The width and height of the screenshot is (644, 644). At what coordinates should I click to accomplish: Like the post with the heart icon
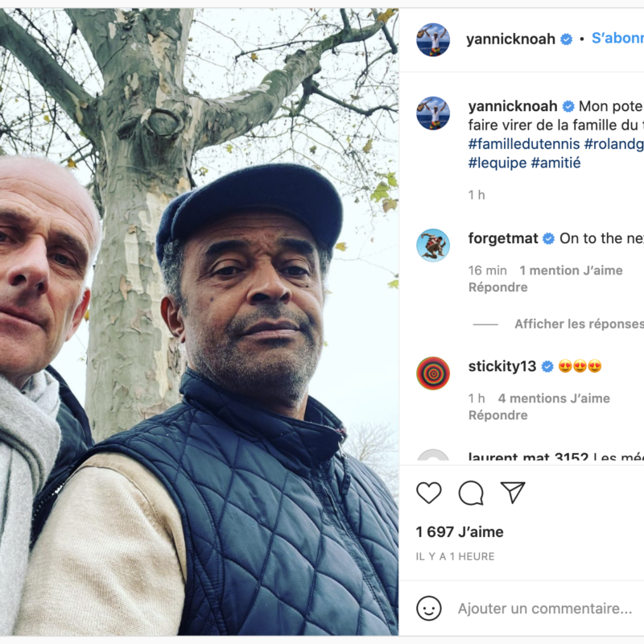tap(429, 492)
